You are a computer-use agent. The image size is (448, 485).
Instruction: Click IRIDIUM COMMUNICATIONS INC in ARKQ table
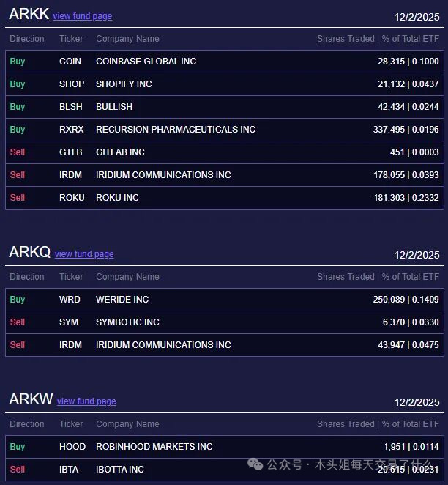point(163,345)
